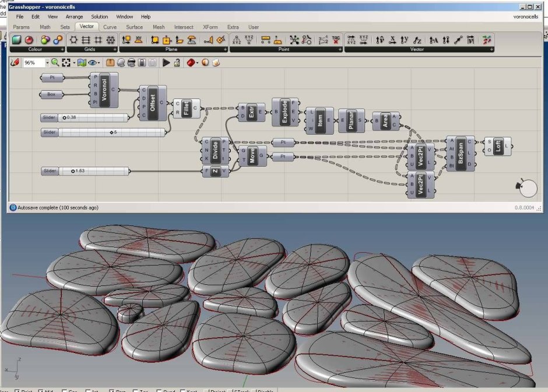Enable the Cen osnap checkbox

[x=64, y=391]
